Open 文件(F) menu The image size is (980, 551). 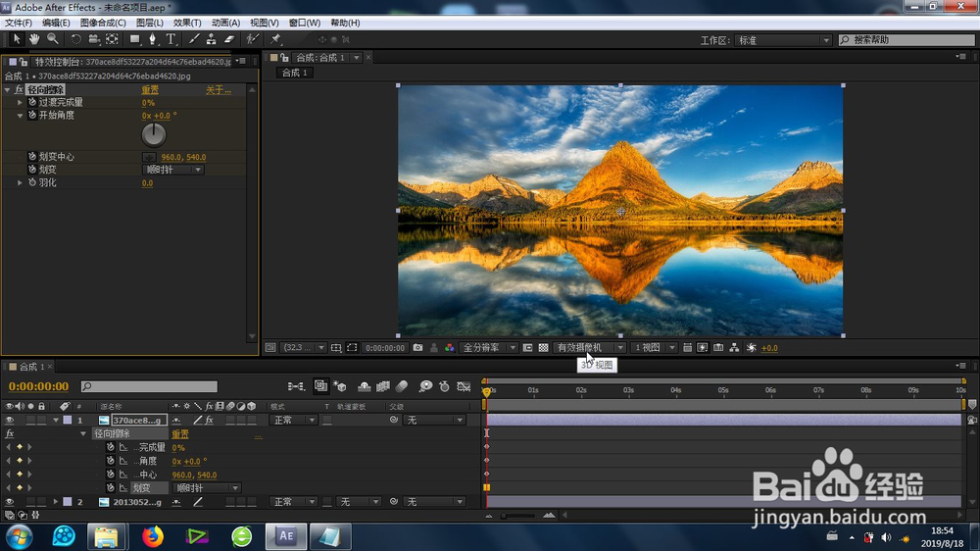(18, 23)
